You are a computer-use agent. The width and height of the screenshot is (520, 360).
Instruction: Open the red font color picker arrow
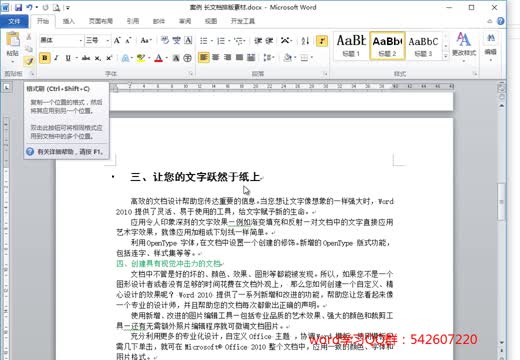point(166,58)
